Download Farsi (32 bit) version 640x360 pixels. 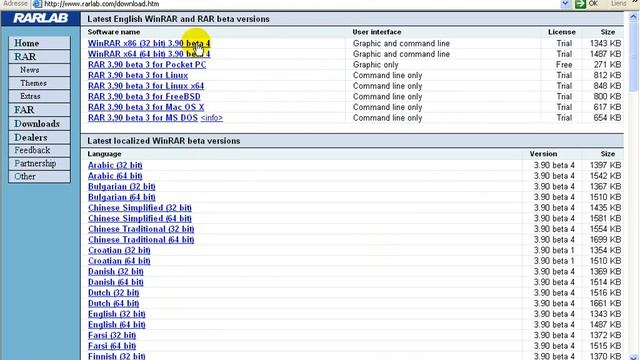pos(112,335)
